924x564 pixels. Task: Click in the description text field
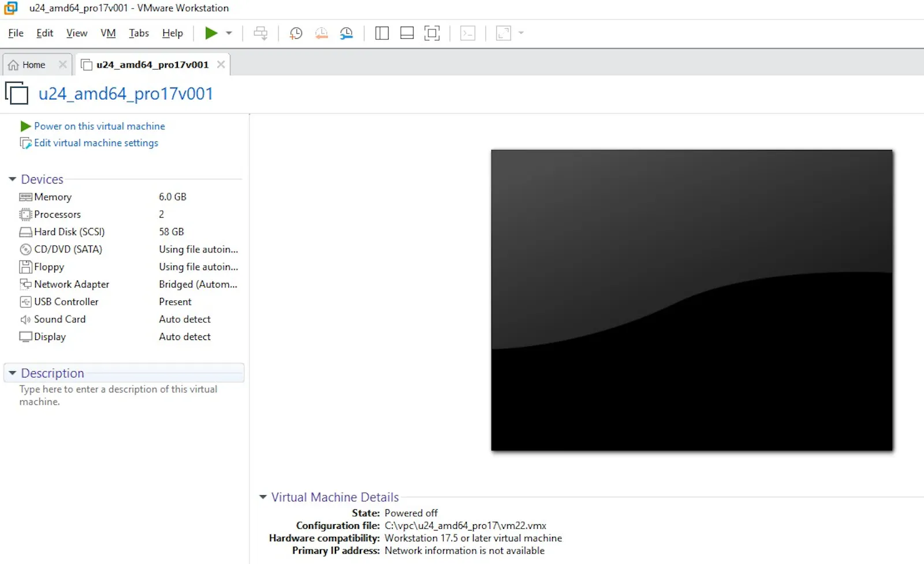[118, 395]
